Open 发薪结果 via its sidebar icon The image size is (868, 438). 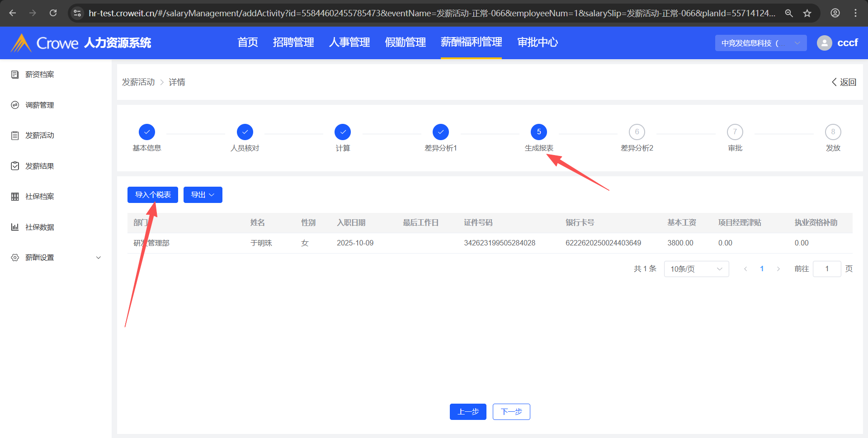coord(15,166)
